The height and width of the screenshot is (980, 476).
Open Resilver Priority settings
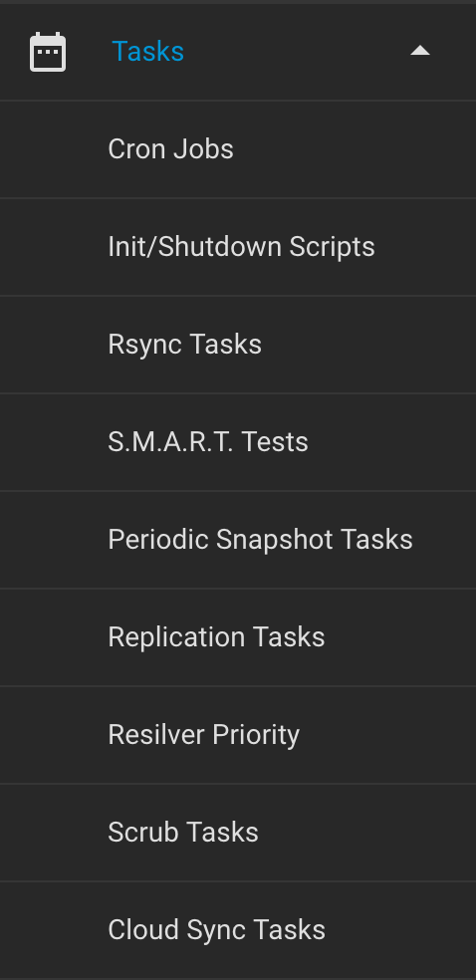238,734
